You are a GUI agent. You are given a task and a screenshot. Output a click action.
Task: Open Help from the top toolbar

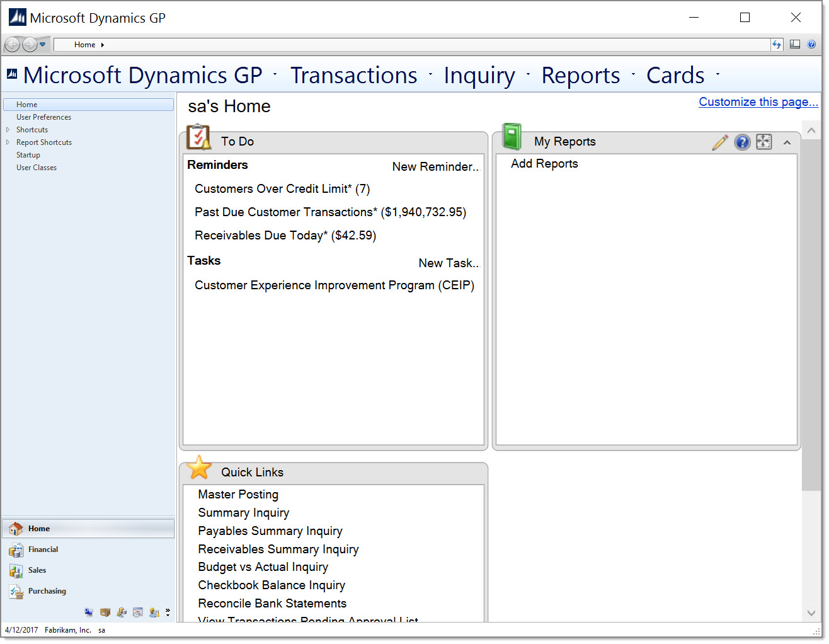tap(811, 45)
